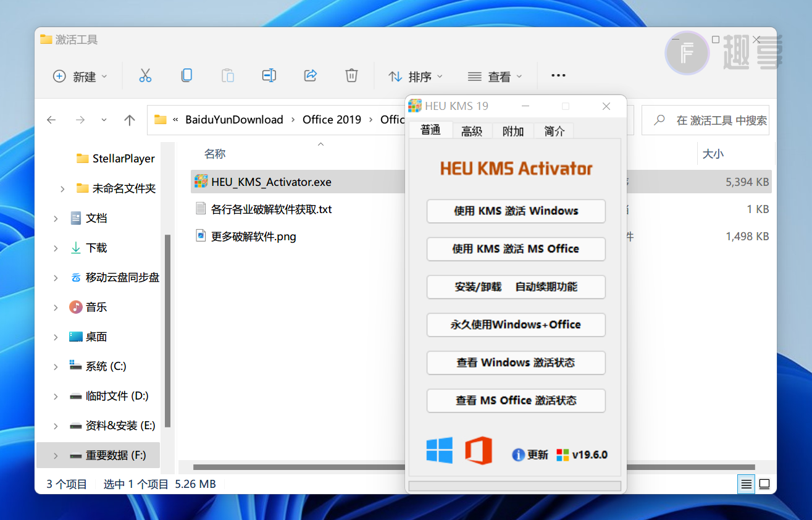This screenshot has width=812, height=520.
Task: Click 使用 KMS 激活 MS Office button
Action: coord(516,249)
